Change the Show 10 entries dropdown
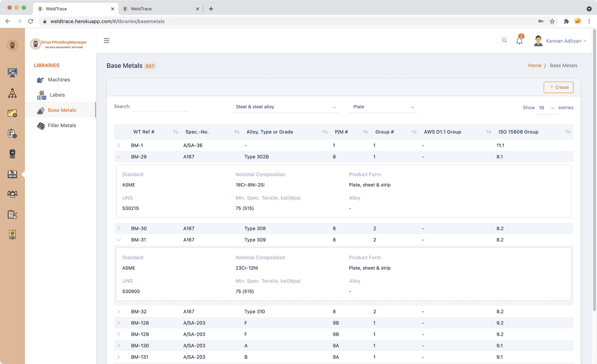Image resolution: width=597 pixels, height=364 pixels. pos(546,108)
